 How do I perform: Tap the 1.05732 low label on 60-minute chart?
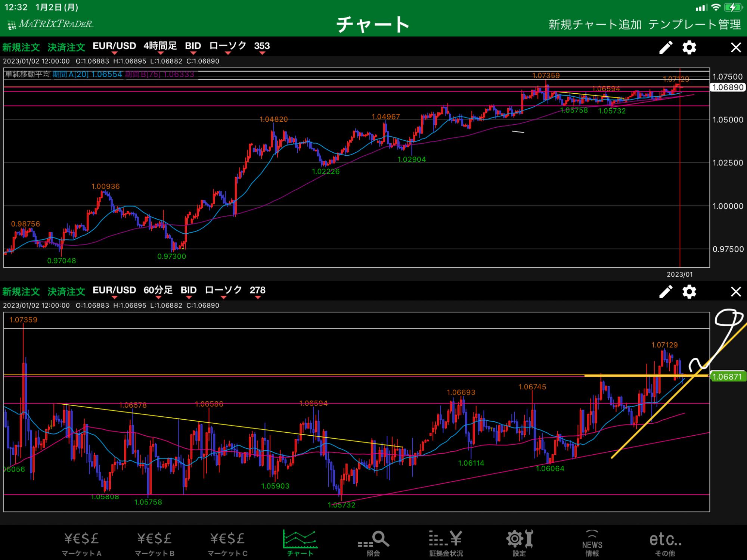click(341, 505)
